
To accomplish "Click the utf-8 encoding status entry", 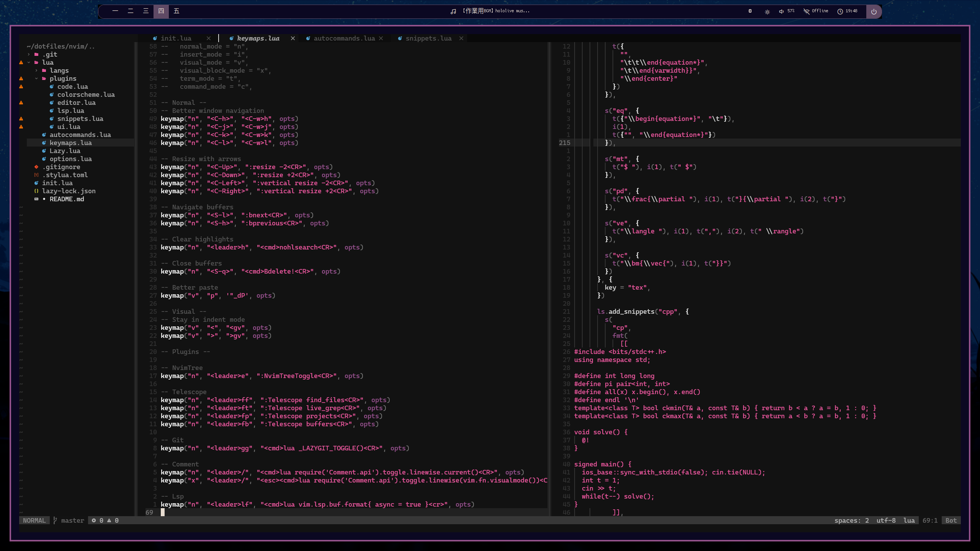I will 886,520.
